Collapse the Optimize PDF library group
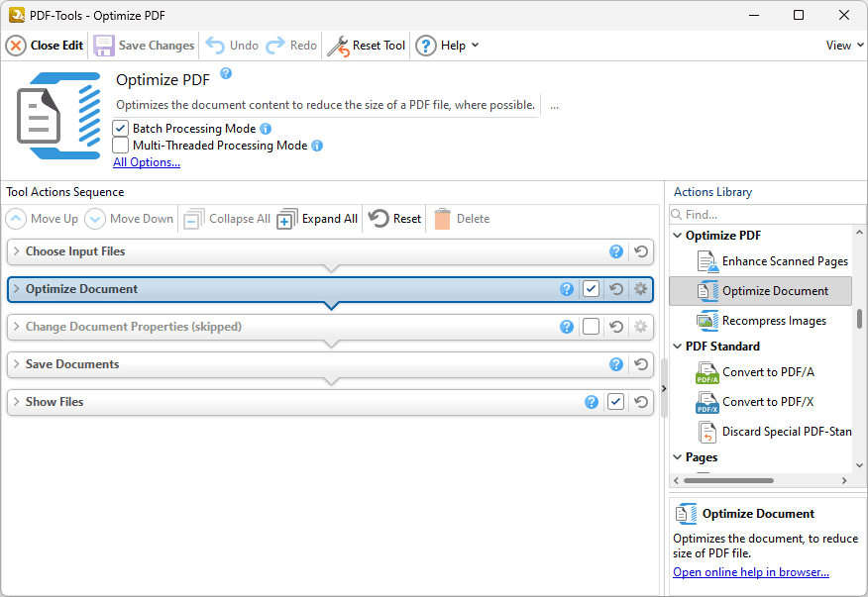 [678, 236]
